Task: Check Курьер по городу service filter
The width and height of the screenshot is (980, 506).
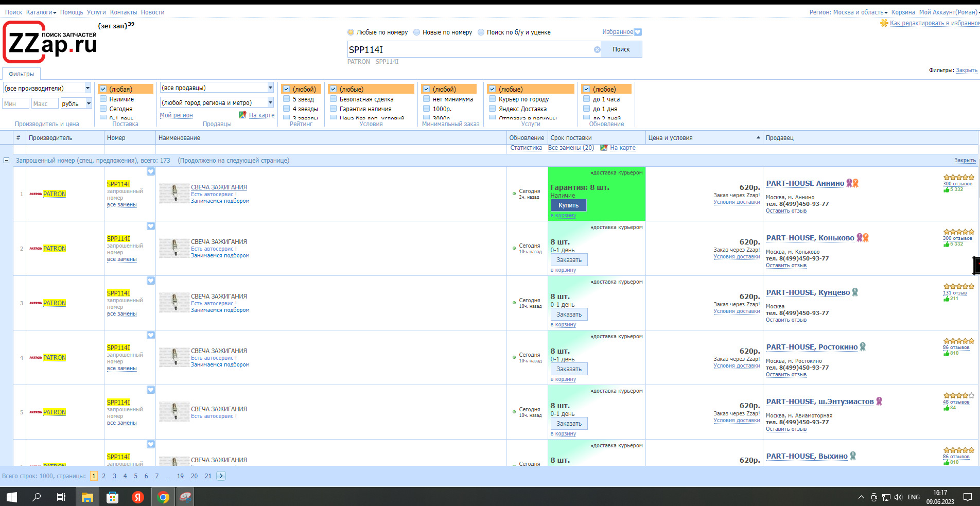Action: point(493,99)
